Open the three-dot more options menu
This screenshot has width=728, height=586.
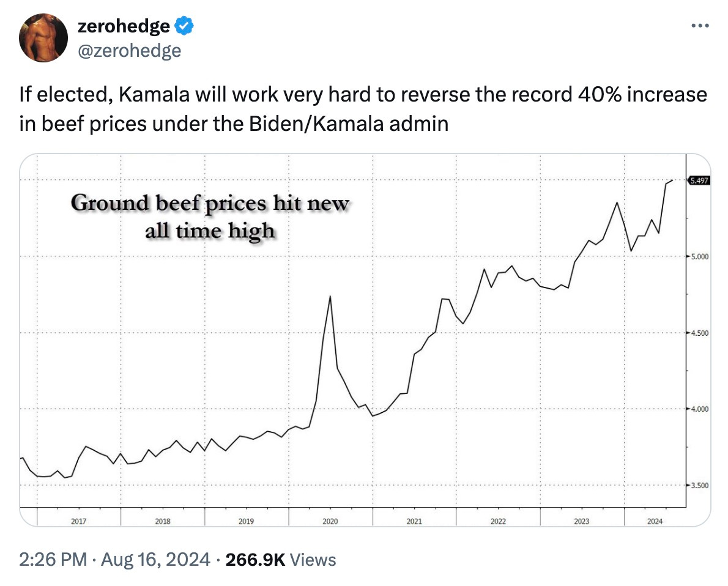click(x=700, y=26)
